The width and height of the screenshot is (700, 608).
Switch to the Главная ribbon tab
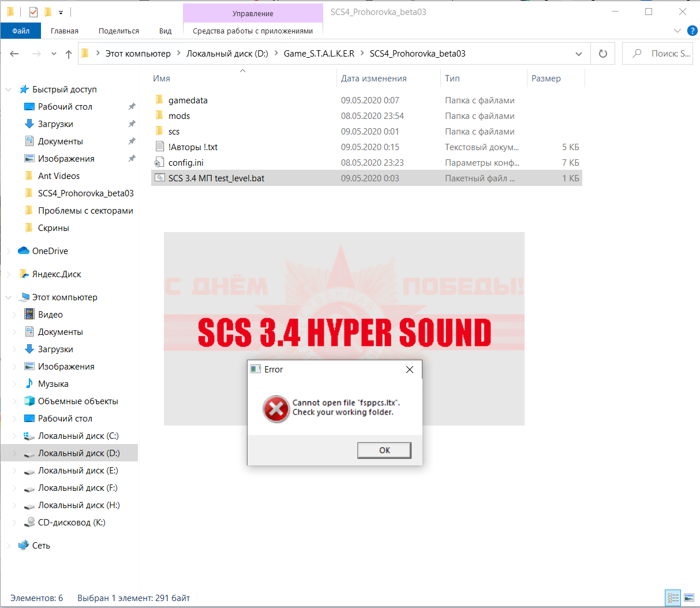(x=65, y=31)
